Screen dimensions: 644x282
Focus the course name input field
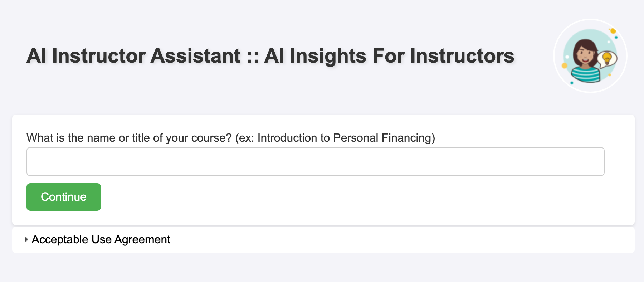click(x=315, y=161)
